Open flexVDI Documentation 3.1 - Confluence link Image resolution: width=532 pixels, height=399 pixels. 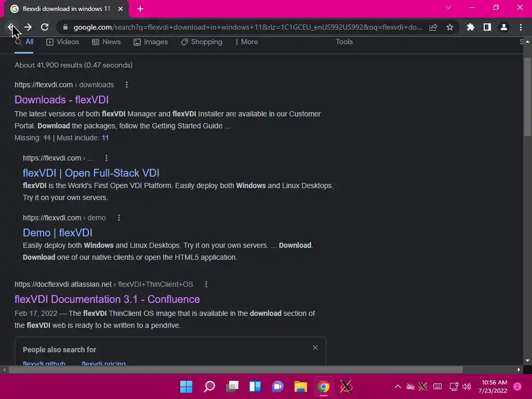pos(107,299)
